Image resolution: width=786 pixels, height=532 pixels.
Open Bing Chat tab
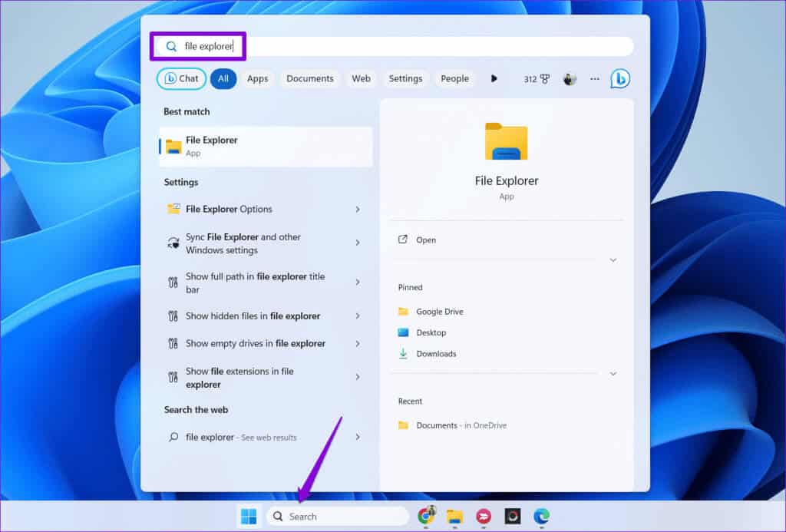point(181,79)
